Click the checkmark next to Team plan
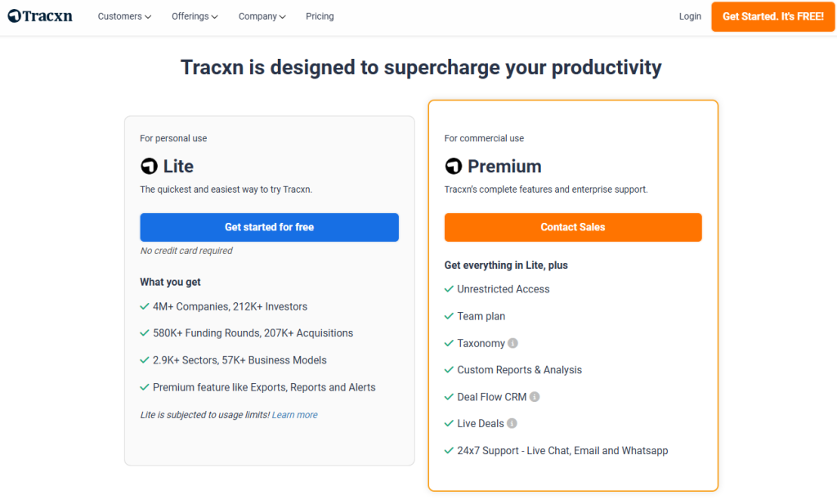 coord(449,316)
